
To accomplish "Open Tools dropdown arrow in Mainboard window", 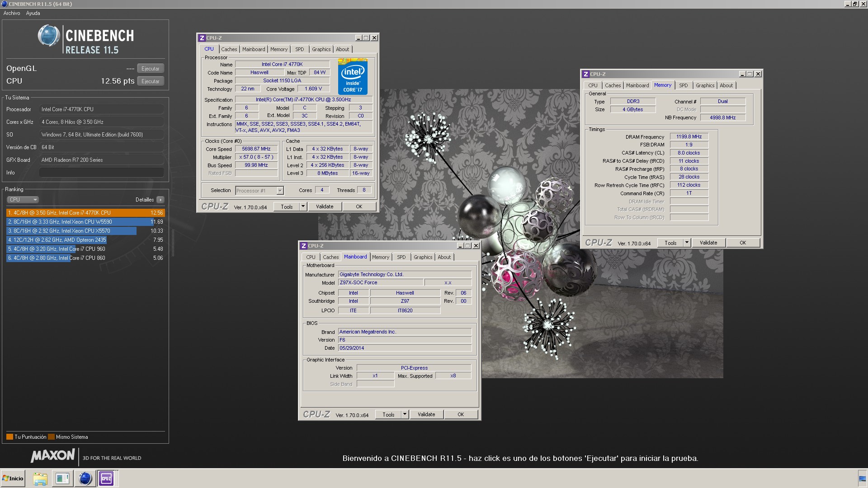I will [405, 414].
